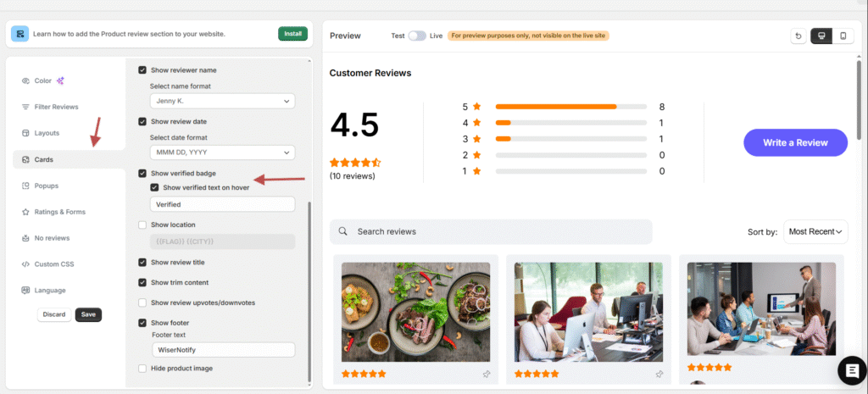Click the Save button

[88, 314]
